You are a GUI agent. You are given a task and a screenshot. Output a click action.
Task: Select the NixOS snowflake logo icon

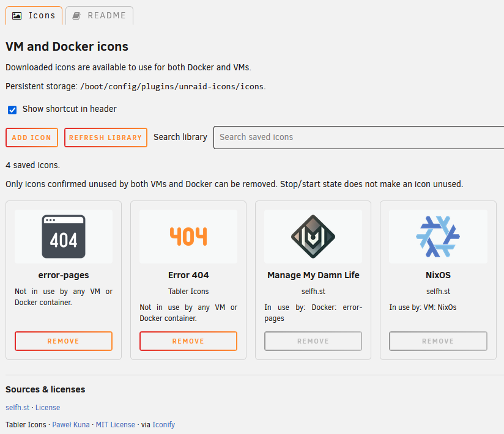pyautogui.click(x=438, y=237)
